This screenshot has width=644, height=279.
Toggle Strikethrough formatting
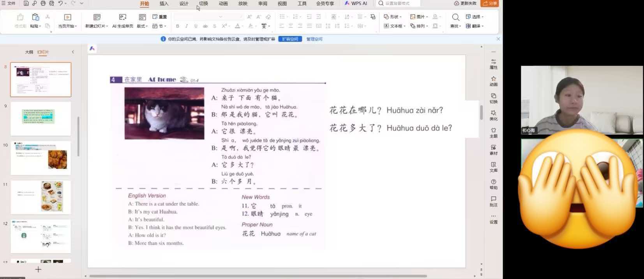[x=205, y=26]
